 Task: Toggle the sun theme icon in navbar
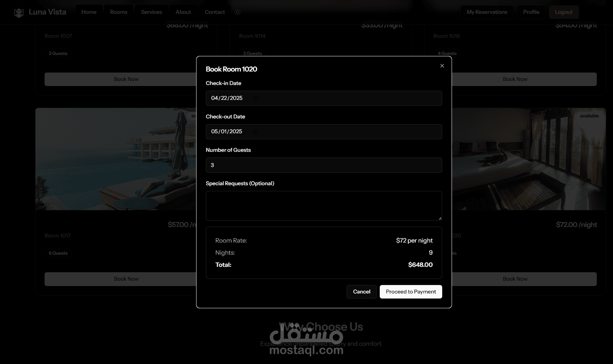238,12
